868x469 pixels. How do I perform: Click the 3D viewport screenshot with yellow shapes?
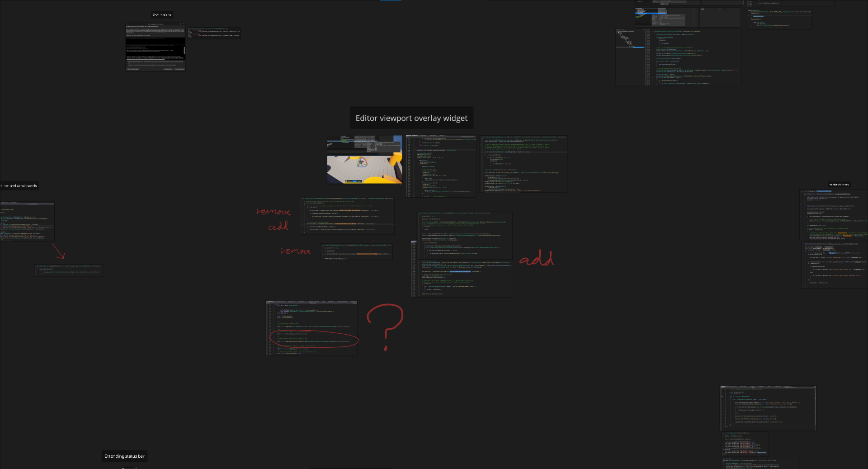click(x=364, y=160)
